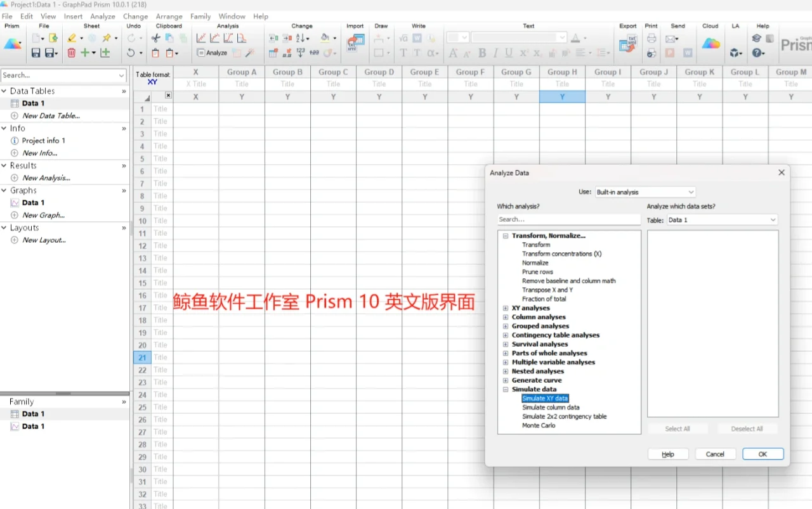Click the Export txt/xml icon
This screenshot has height=509, width=812.
coord(627,44)
